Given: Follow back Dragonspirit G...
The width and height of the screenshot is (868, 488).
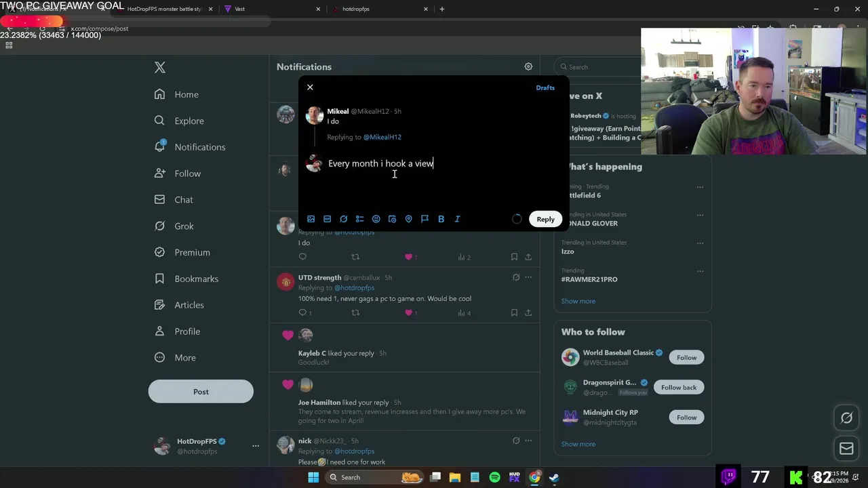Looking at the screenshot, I should (679, 387).
